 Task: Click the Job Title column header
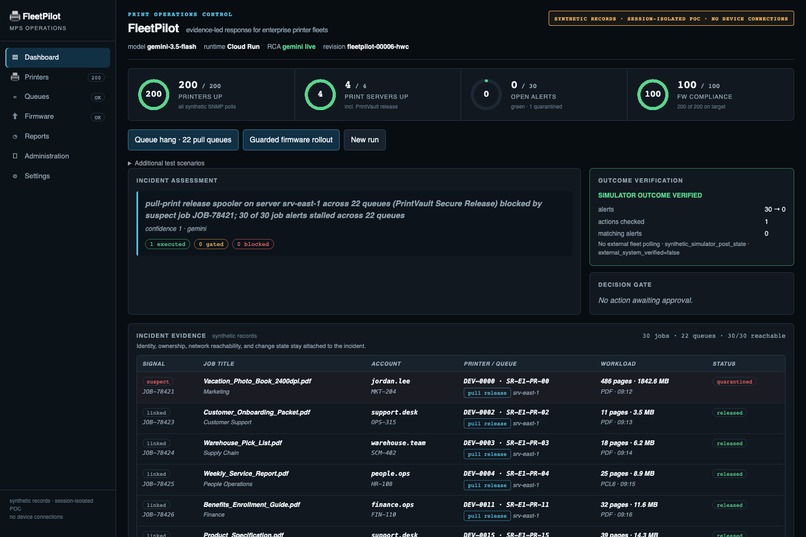point(218,364)
